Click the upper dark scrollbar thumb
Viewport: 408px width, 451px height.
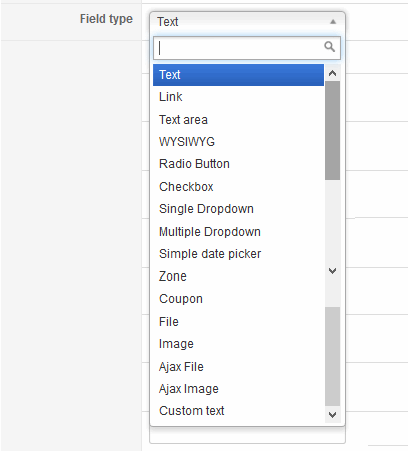(332, 131)
